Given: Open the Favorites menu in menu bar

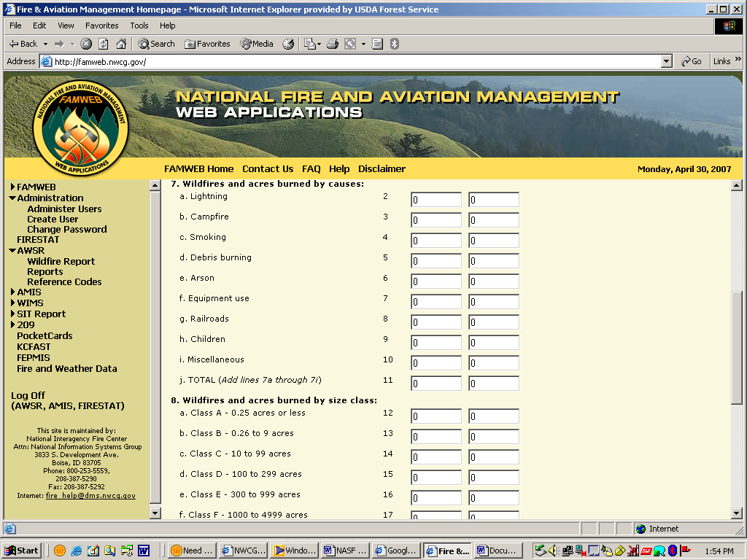Looking at the screenshot, I should click(x=101, y=26).
